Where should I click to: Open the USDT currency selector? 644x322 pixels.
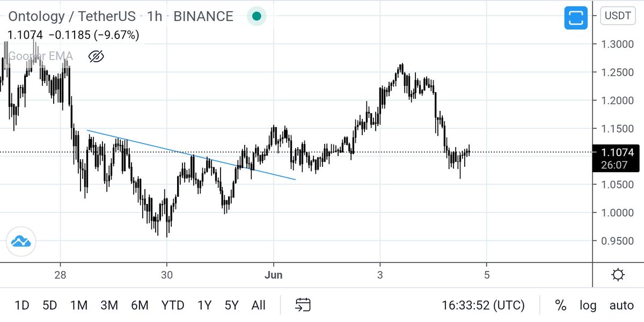coord(617,16)
